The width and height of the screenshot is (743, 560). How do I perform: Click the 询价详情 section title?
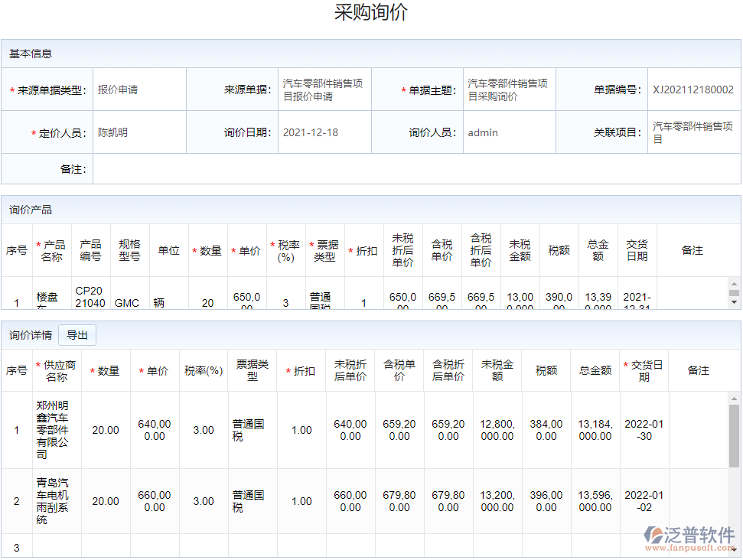click(31, 335)
